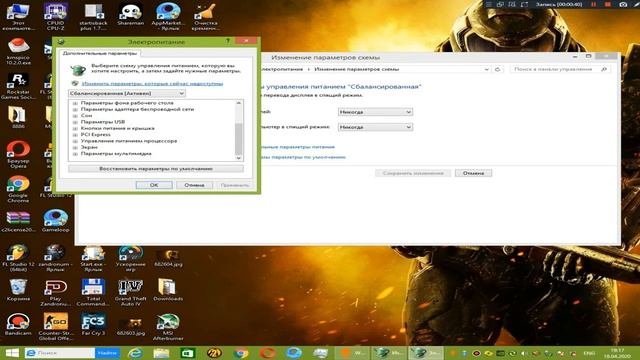Click Отмена in the Электропитание dialog
640x360 pixels.
click(194, 185)
